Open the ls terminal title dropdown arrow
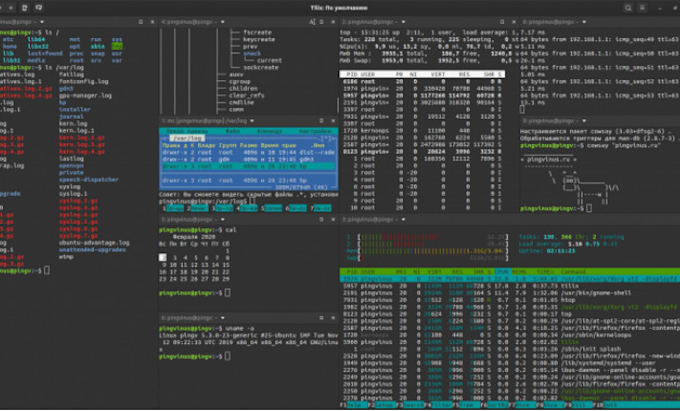This screenshot has height=411, width=680. coord(42,22)
